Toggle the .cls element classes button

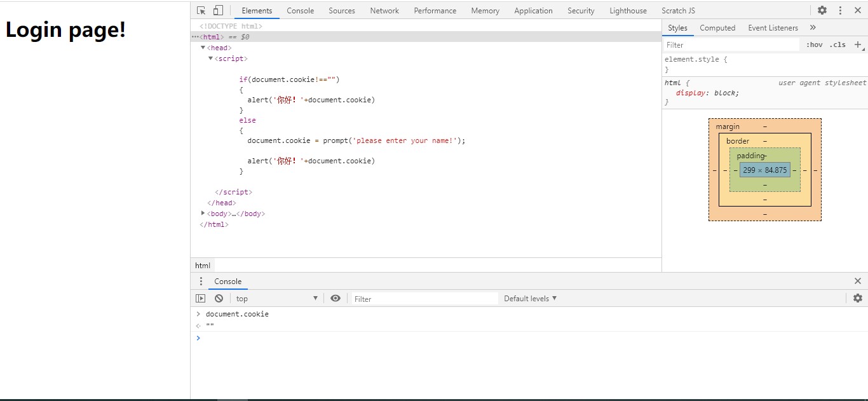pyautogui.click(x=837, y=45)
